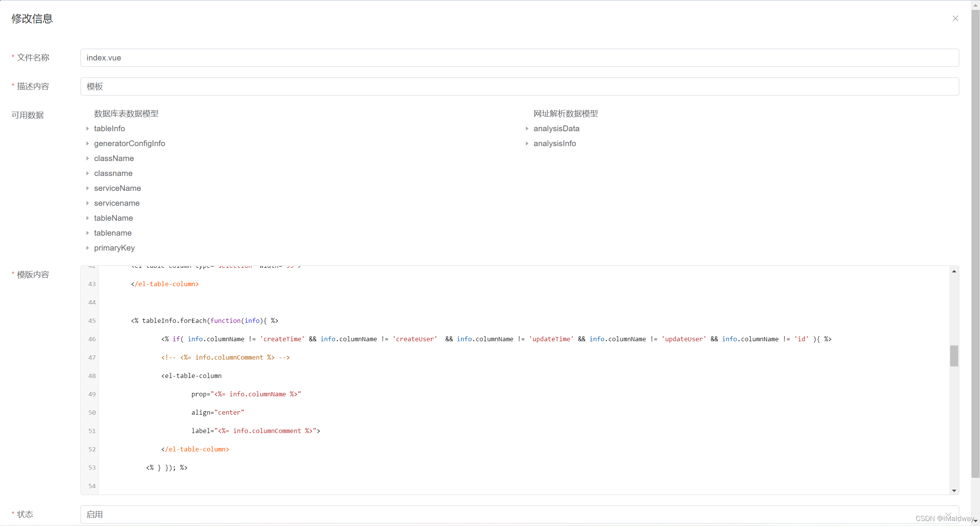Expand the primaryKey node arrow
Screen dimensions: 980x526
click(88, 248)
